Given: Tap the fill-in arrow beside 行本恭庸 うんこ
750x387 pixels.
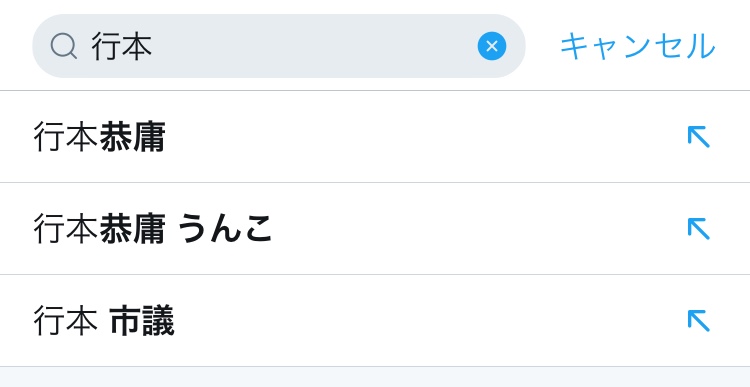Looking at the screenshot, I should [x=698, y=228].
